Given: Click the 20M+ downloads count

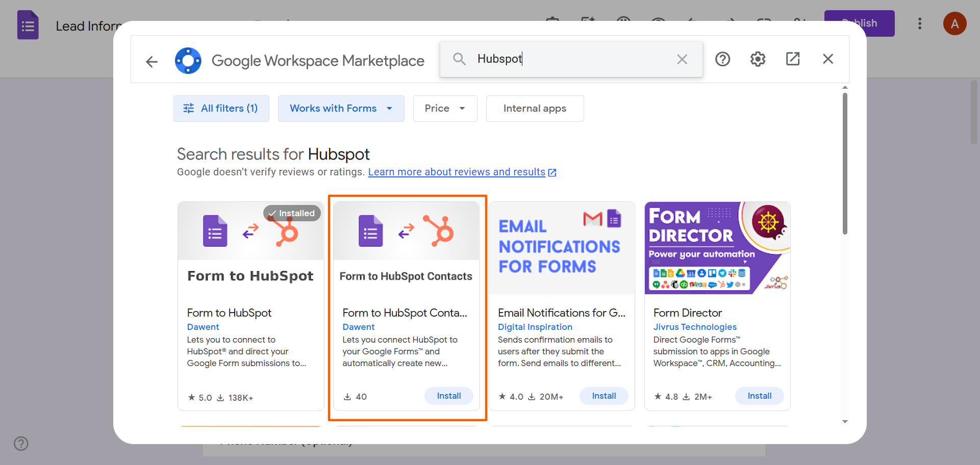Looking at the screenshot, I should [546, 397].
